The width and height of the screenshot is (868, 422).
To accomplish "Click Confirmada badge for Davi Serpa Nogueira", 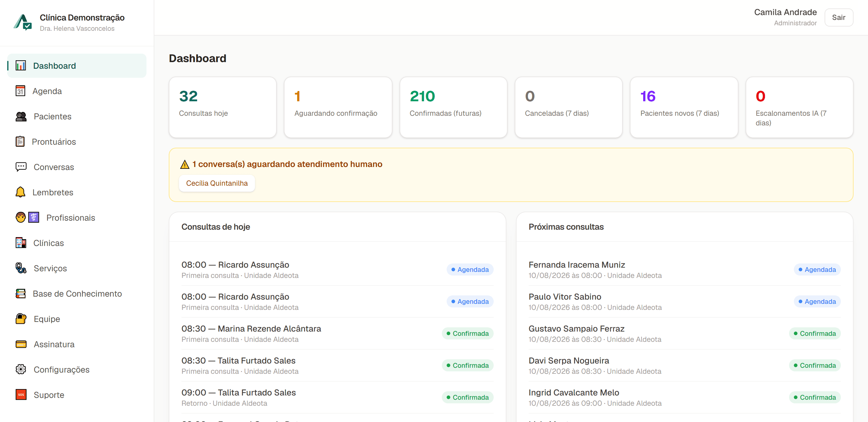I will tap(814, 365).
